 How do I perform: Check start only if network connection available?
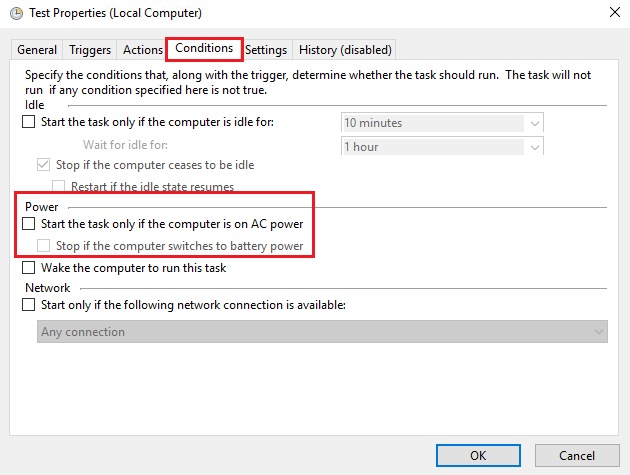tap(29, 305)
